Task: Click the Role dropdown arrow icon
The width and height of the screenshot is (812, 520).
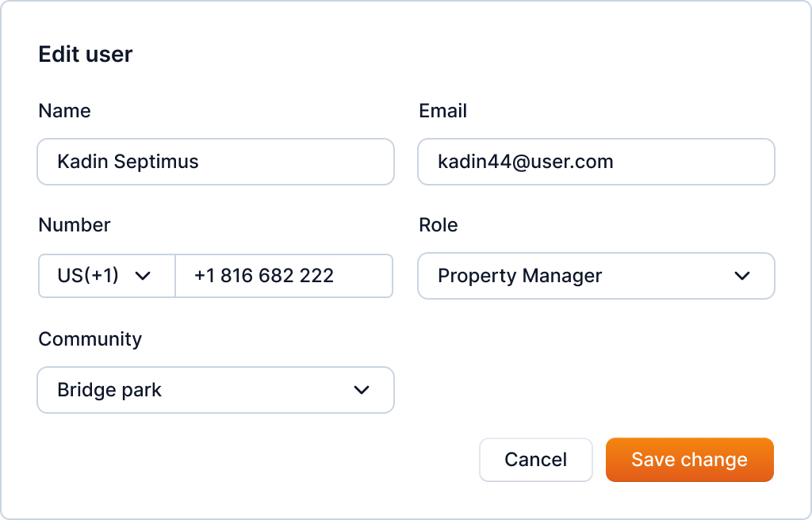Action: coord(742,276)
